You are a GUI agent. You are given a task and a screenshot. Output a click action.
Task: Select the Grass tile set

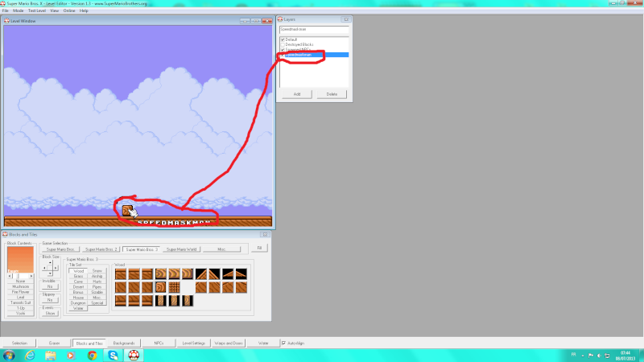(x=78, y=276)
